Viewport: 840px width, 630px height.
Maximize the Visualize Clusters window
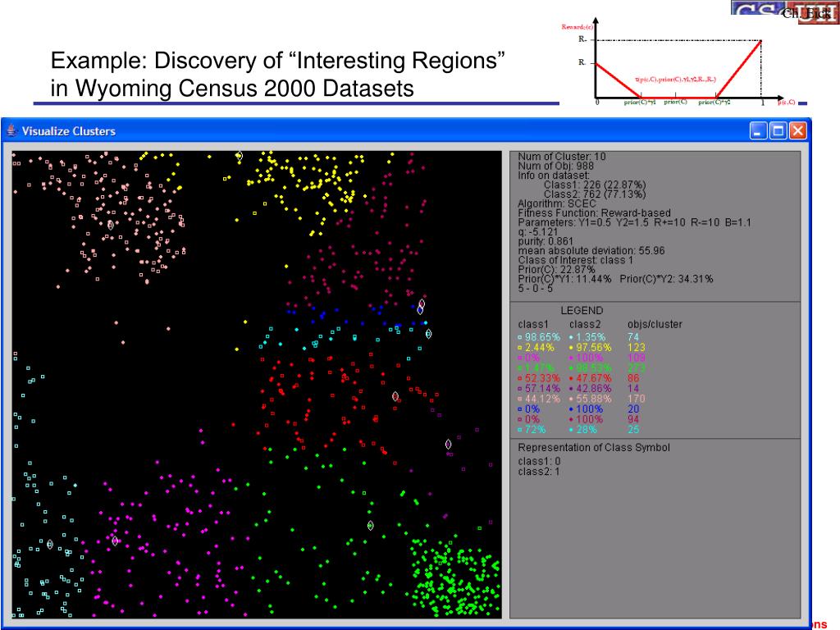778,130
